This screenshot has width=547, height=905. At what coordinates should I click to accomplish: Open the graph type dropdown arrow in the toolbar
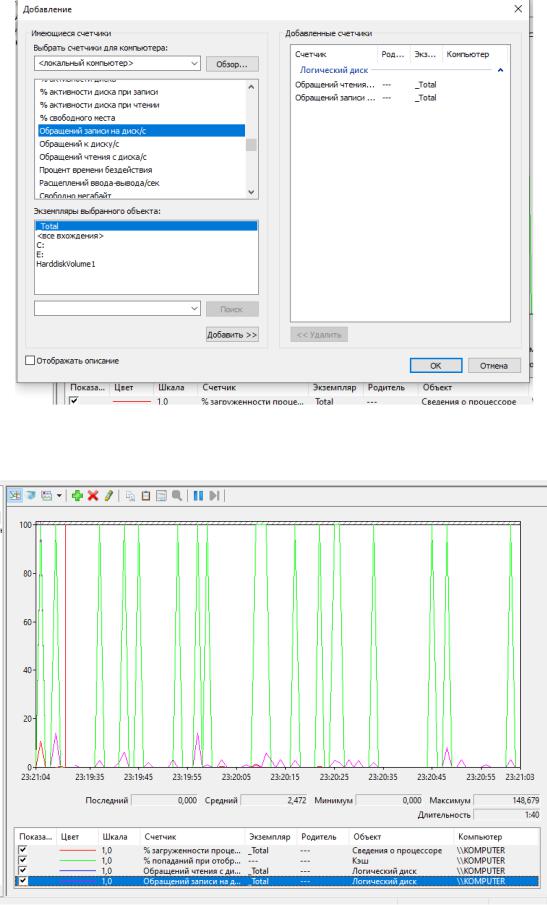click(x=59, y=495)
